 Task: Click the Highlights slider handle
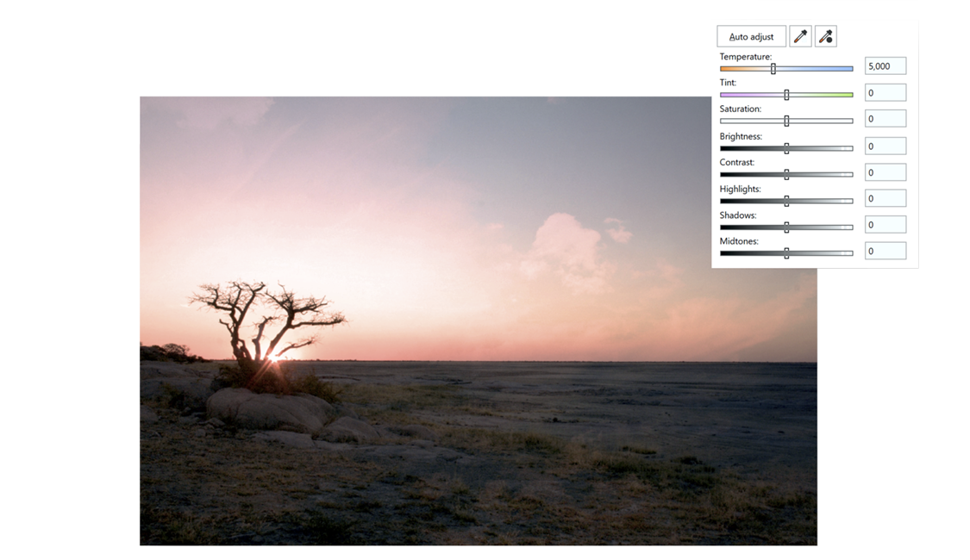pyautogui.click(x=786, y=201)
